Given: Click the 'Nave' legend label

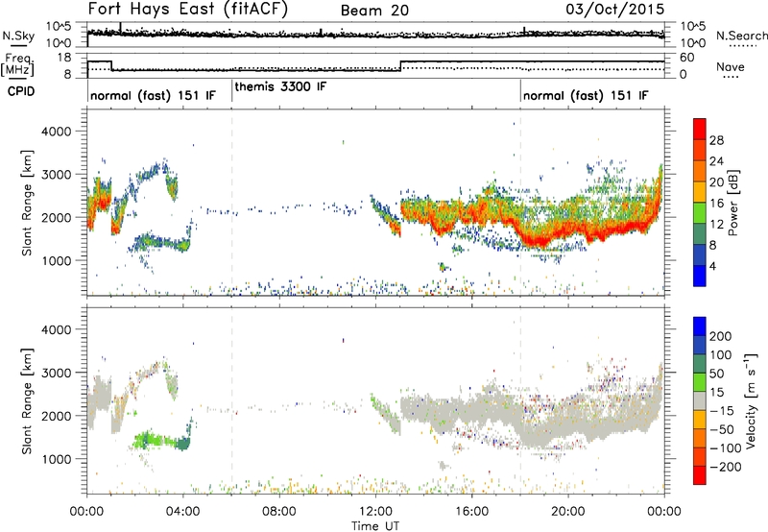Looking at the screenshot, I should (x=731, y=67).
